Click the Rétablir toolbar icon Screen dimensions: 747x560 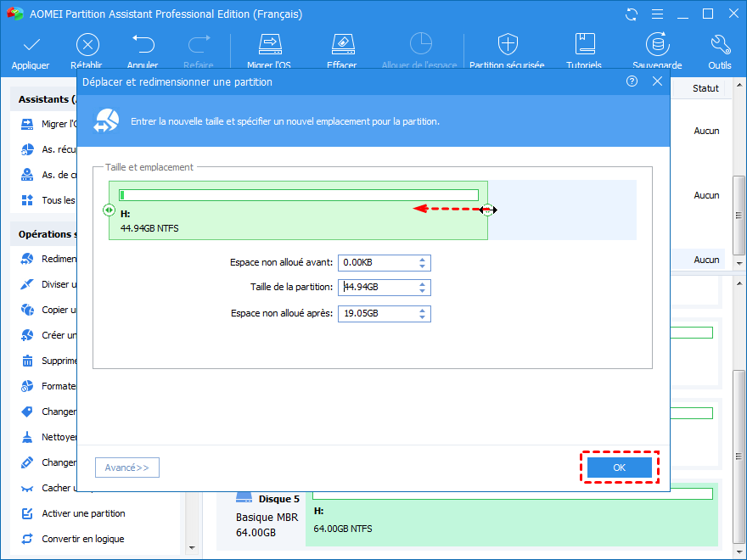pyautogui.click(x=87, y=45)
